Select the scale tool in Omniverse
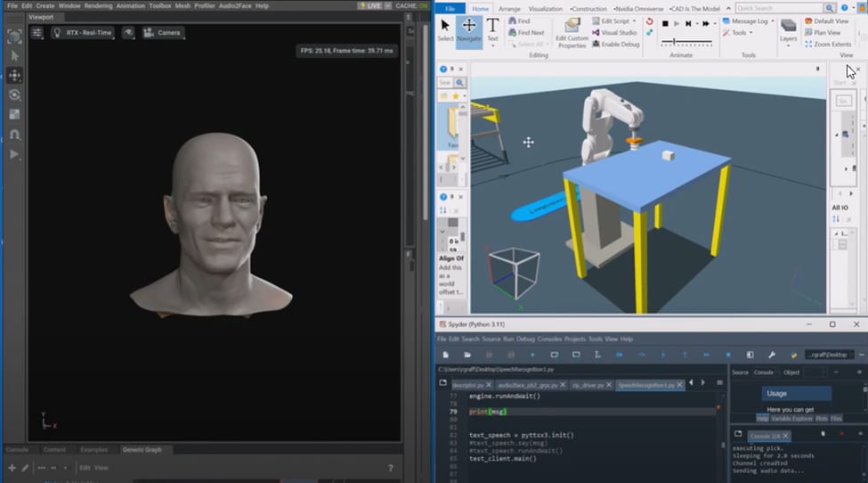Screen dimensions: 868x483 coord(14,115)
